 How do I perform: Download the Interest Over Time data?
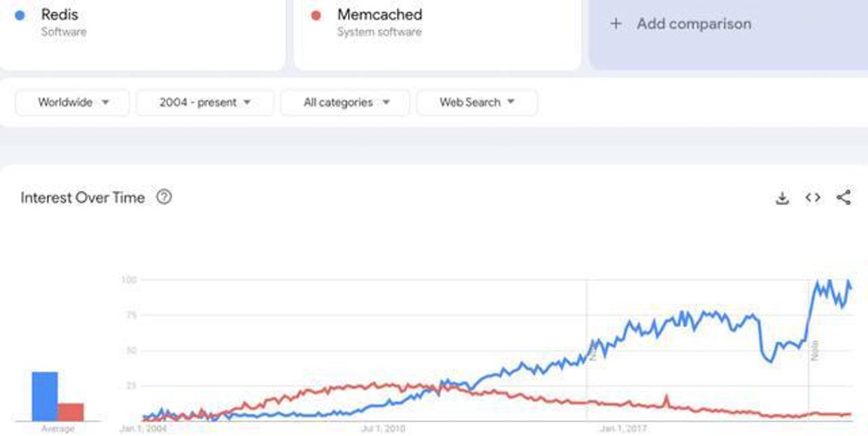(x=781, y=198)
